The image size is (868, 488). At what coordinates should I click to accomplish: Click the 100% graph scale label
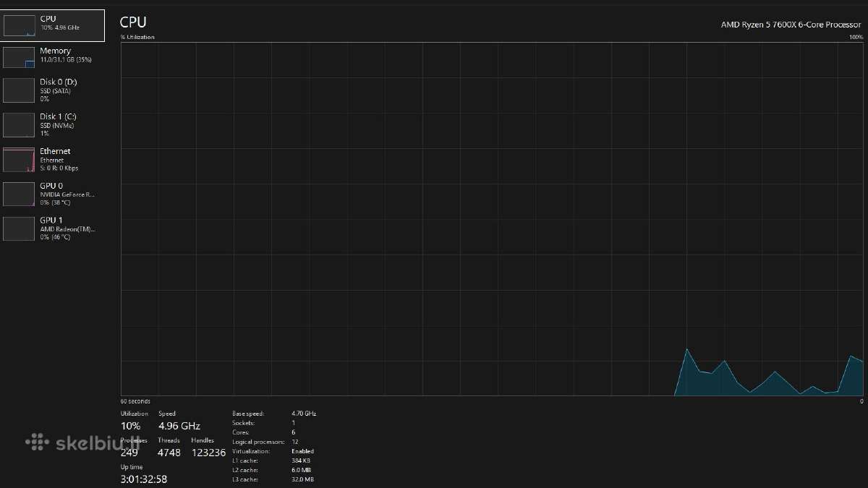point(856,37)
